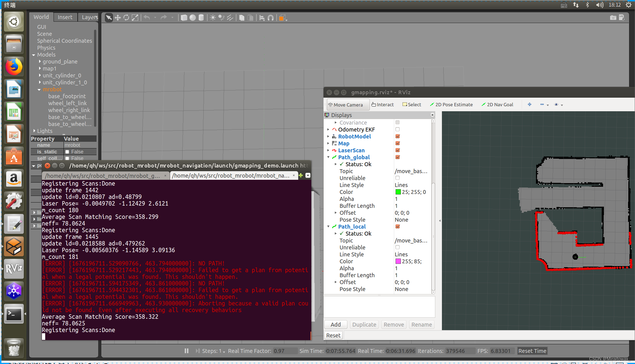The width and height of the screenshot is (635, 364).
Task: Open Path_global green color swatch
Action: click(x=398, y=192)
